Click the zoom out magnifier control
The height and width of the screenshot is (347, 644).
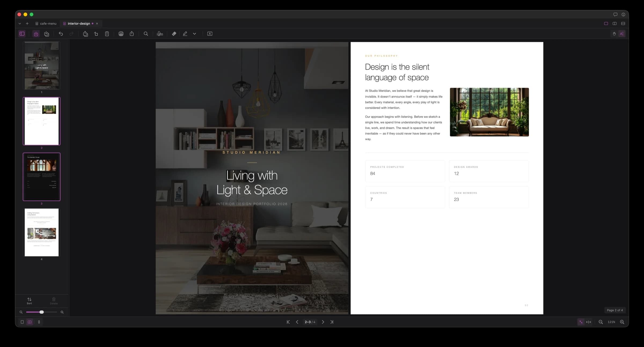tap(600, 322)
